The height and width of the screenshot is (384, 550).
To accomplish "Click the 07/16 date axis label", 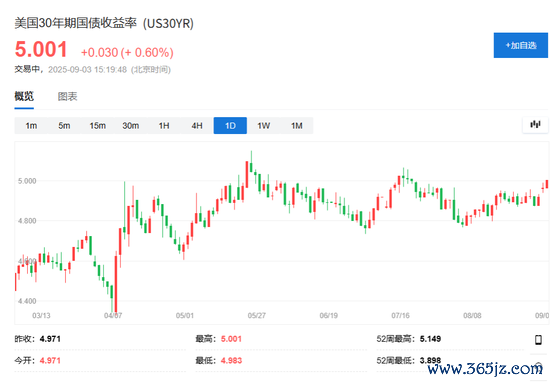I will (400, 316).
